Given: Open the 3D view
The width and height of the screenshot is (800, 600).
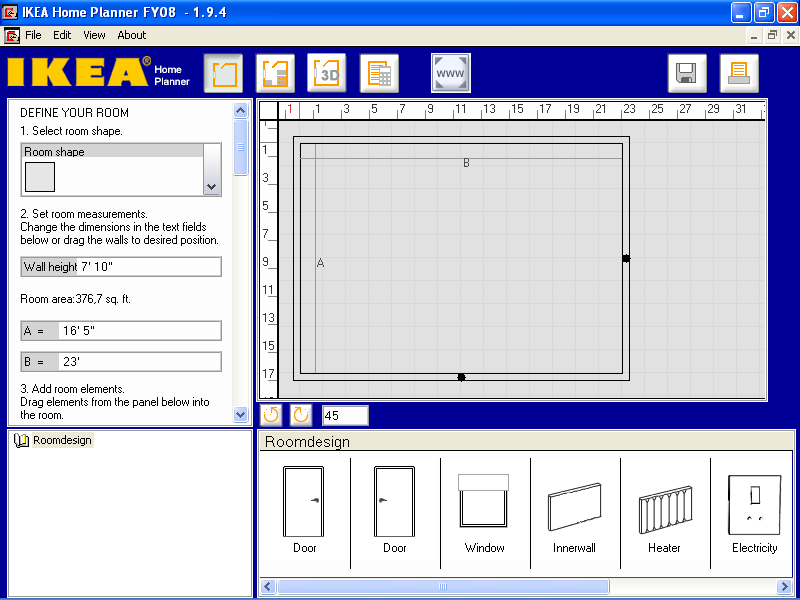Looking at the screenshot, I should [327, 72].
